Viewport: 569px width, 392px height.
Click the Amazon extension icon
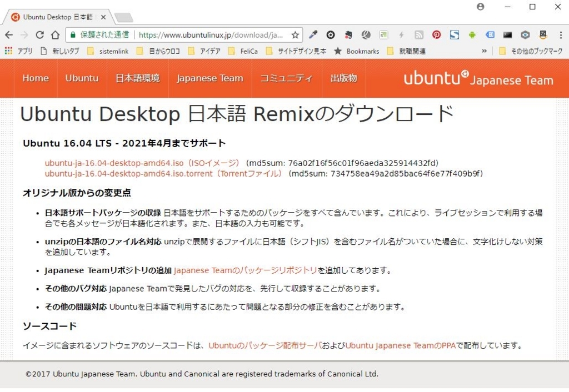543,35
